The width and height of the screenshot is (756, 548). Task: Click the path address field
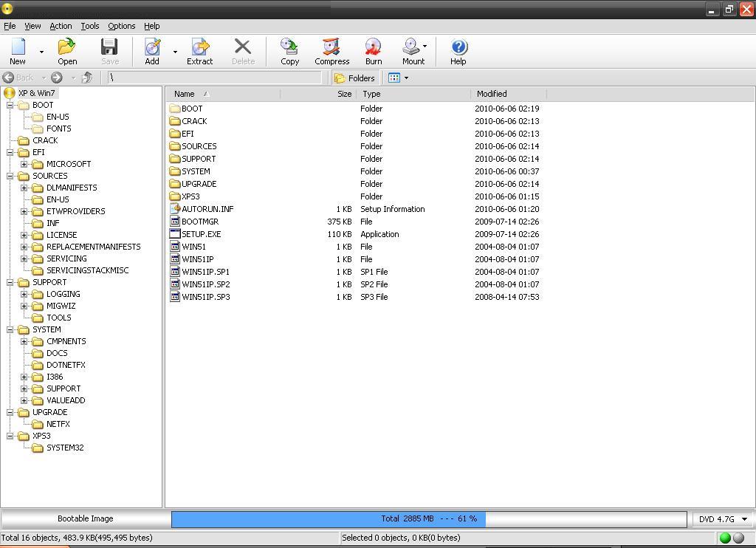click(213, 78)
